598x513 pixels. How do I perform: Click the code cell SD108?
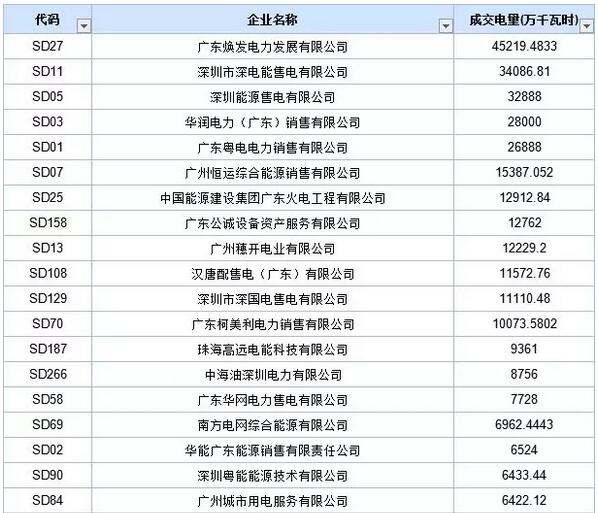[x=48, y=273]
